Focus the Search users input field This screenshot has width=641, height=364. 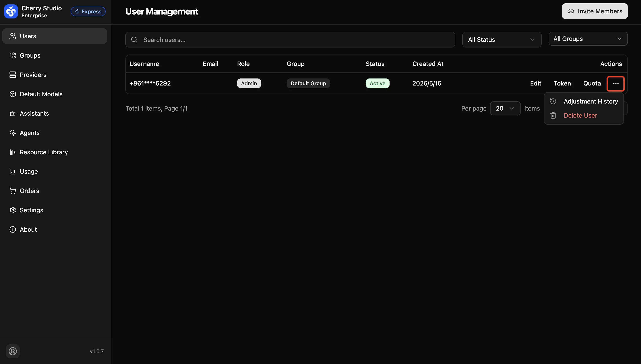click(x=290, y=40)
